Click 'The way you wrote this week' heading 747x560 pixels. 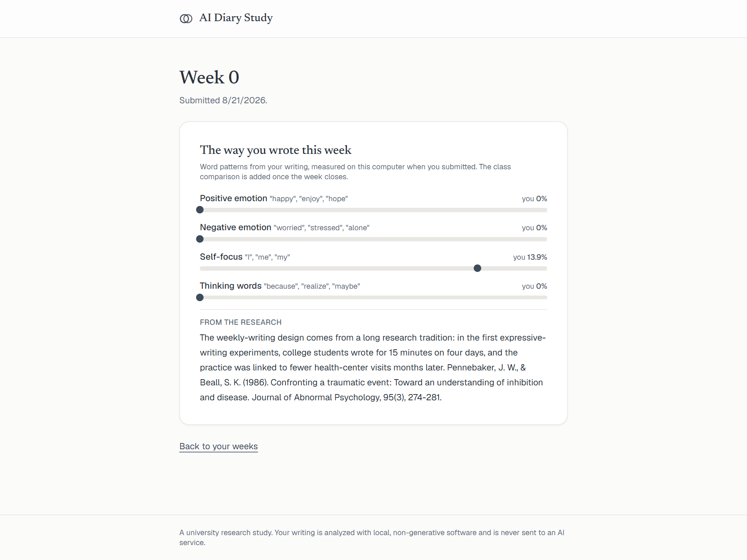[276, 150]
